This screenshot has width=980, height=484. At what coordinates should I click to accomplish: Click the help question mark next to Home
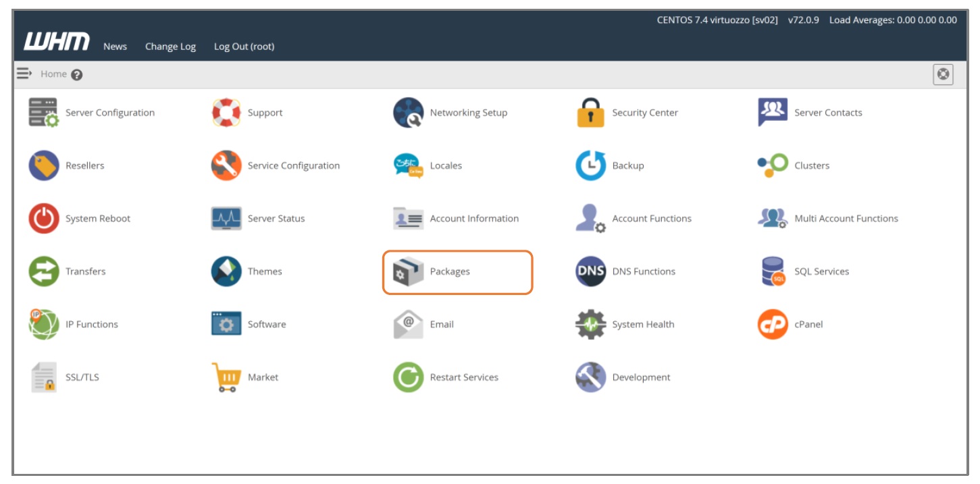click(x=76, y=75)
